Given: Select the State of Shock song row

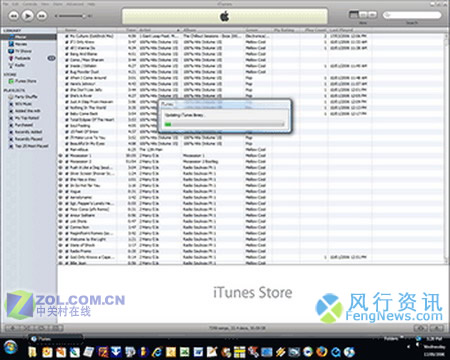Looking at the screenshot, I should (x=251, y=245).
